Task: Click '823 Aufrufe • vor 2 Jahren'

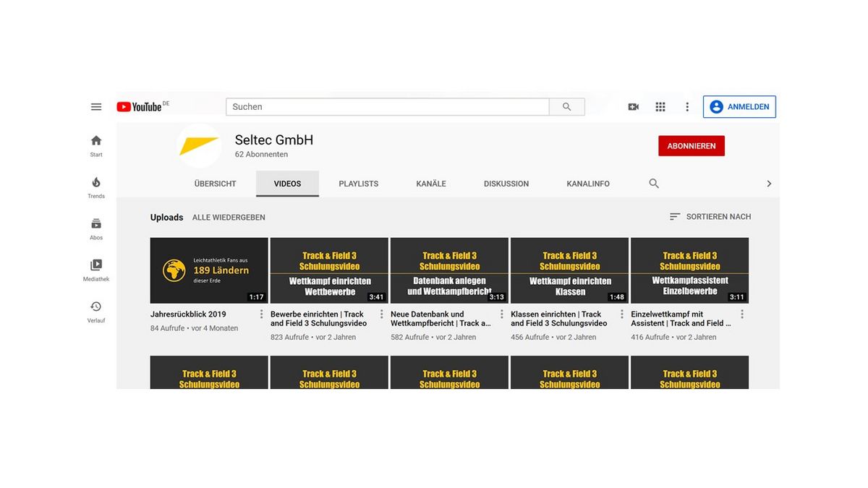Action: (313, 337)
